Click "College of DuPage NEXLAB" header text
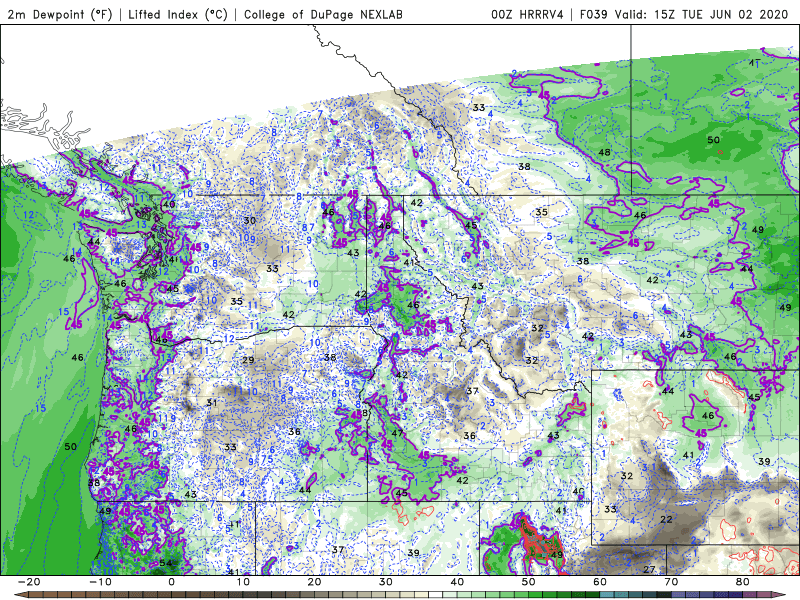 click(323, 14)
